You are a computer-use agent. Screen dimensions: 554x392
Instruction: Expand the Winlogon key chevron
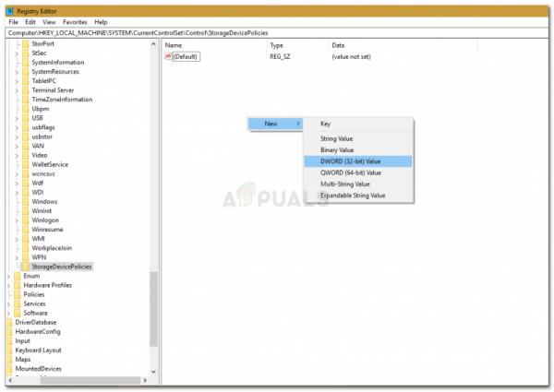click(x=17, y=220)
